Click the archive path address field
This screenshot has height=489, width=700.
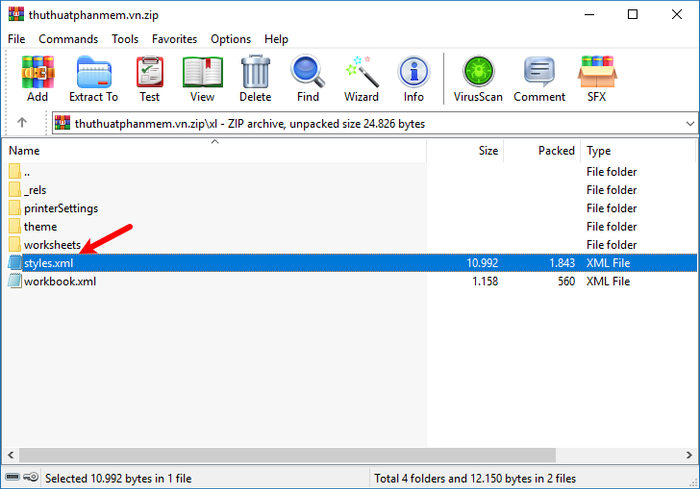[375, 123]
